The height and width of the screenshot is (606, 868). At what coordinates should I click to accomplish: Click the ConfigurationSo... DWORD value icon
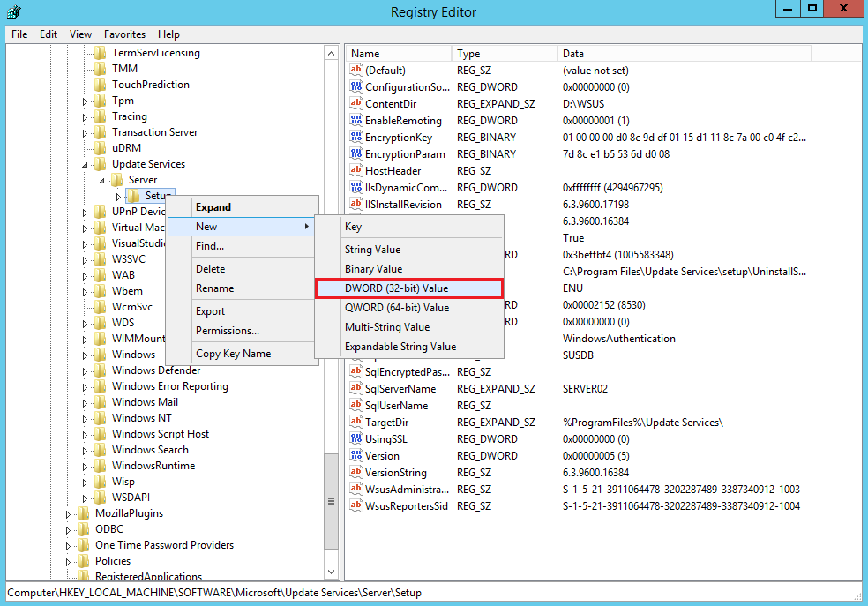pos(356,86)
